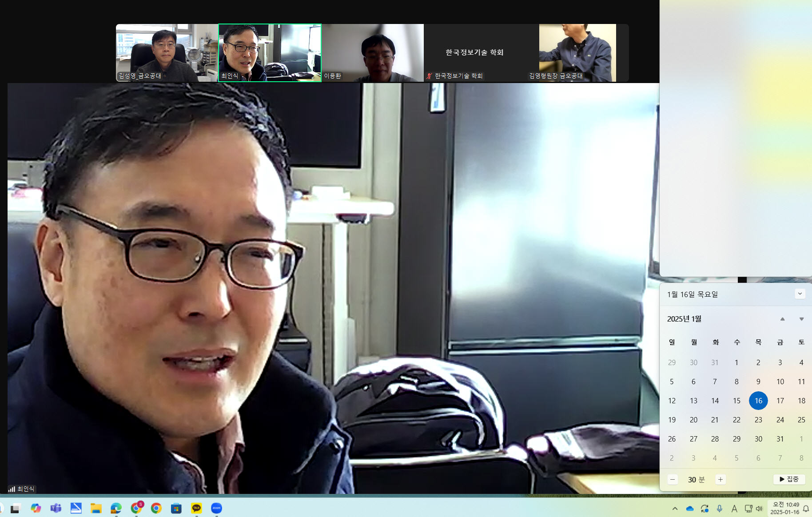Open the Task View taskbar button
This screenshot has width=812, height=517.
(16, 508)
